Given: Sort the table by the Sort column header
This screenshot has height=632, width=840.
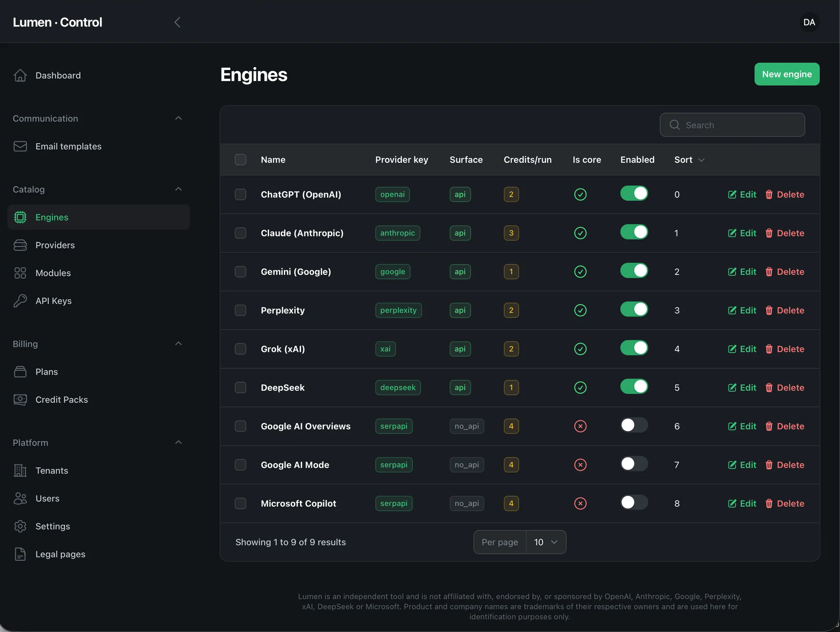Looking at the screenshot, I should 689,160.
